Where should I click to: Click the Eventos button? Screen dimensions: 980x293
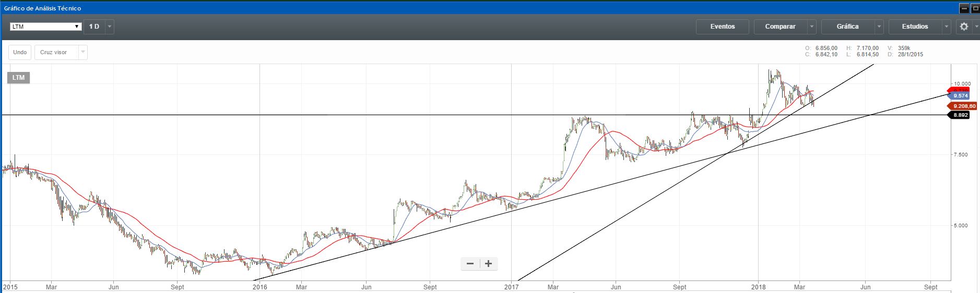tap(723, 27)
